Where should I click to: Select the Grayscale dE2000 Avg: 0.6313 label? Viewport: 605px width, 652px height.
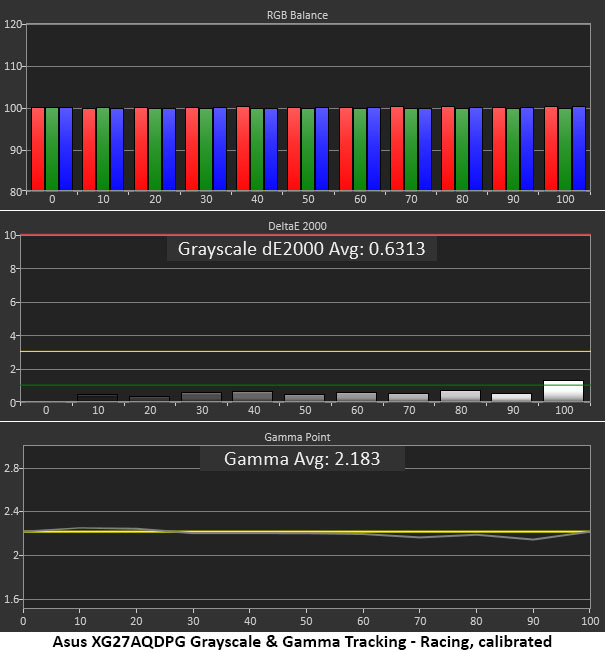tap(301, 249)
